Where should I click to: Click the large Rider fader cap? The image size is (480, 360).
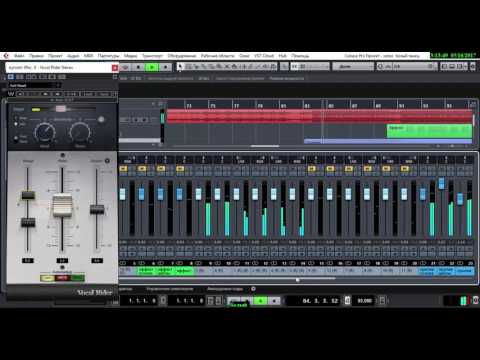pos(62,206)
